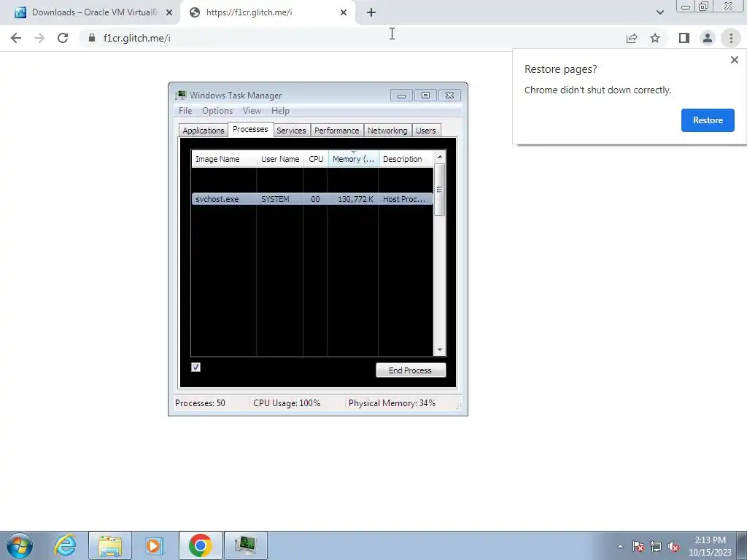Switch to the Processes tab
The width and height of the screenshot is (747, 560).
coord(250,130)
